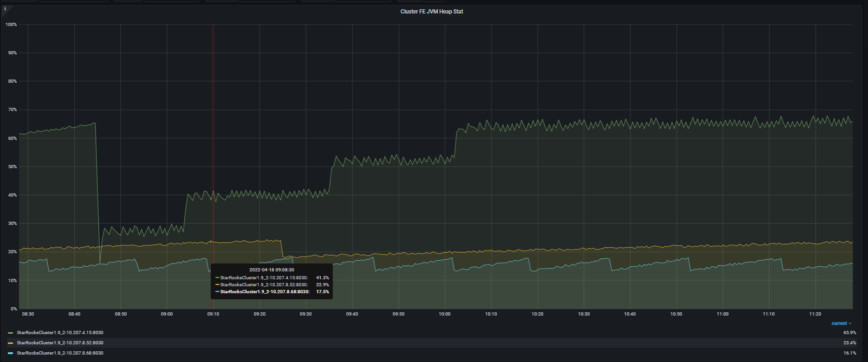The width and height of the screenshot is (868, 362).
Task: Click the 11:20 label on the time axis
Action: point(815,314)
